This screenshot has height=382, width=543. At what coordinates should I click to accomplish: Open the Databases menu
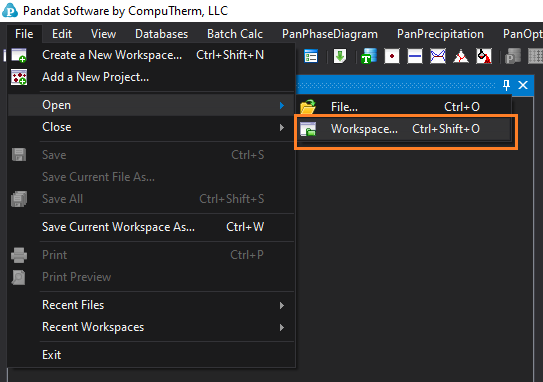tap(161, 34)
